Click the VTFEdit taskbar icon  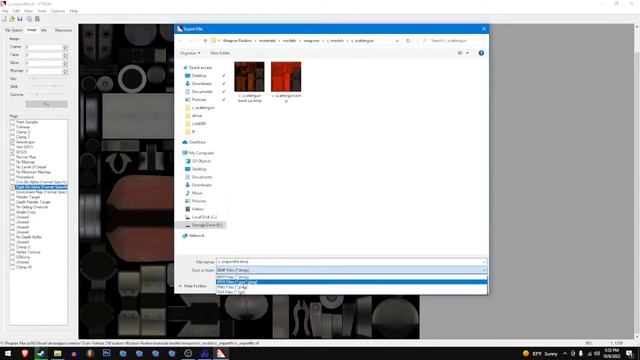click(221, 353)
